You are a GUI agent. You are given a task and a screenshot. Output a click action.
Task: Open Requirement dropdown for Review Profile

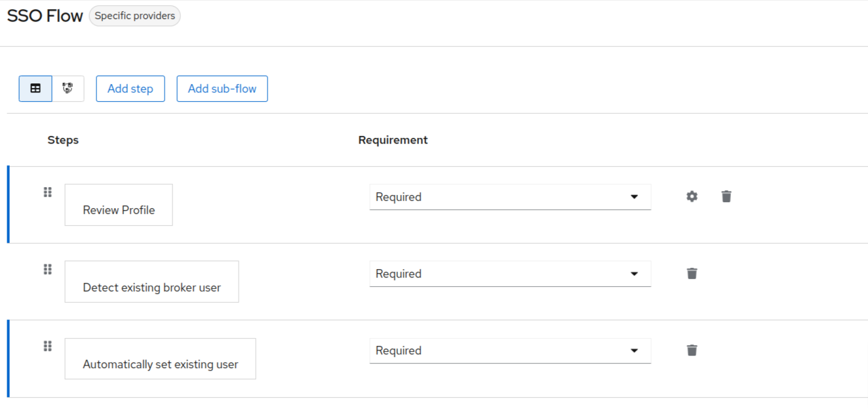(x=510, y=197)
